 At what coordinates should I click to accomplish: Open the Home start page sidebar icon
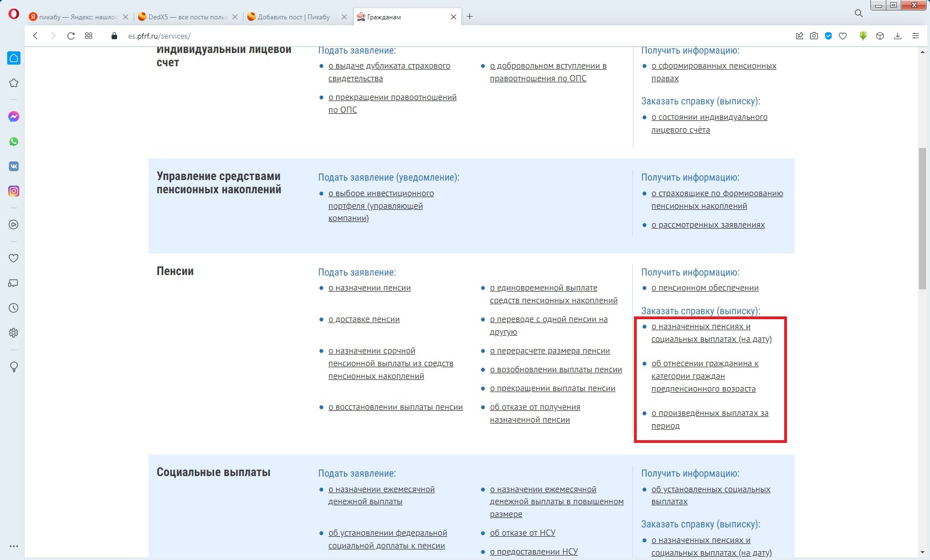14,58
